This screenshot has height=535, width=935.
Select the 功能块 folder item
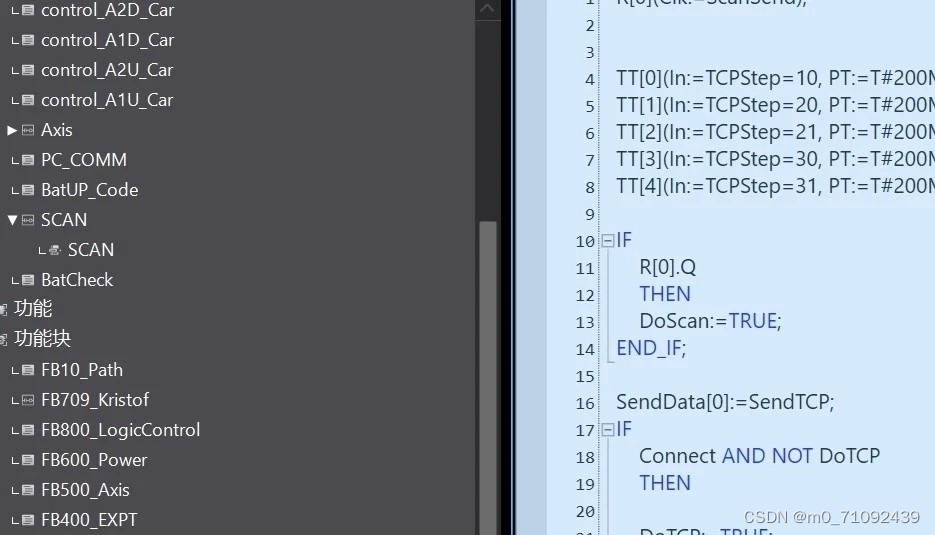(x=42, y=339)
